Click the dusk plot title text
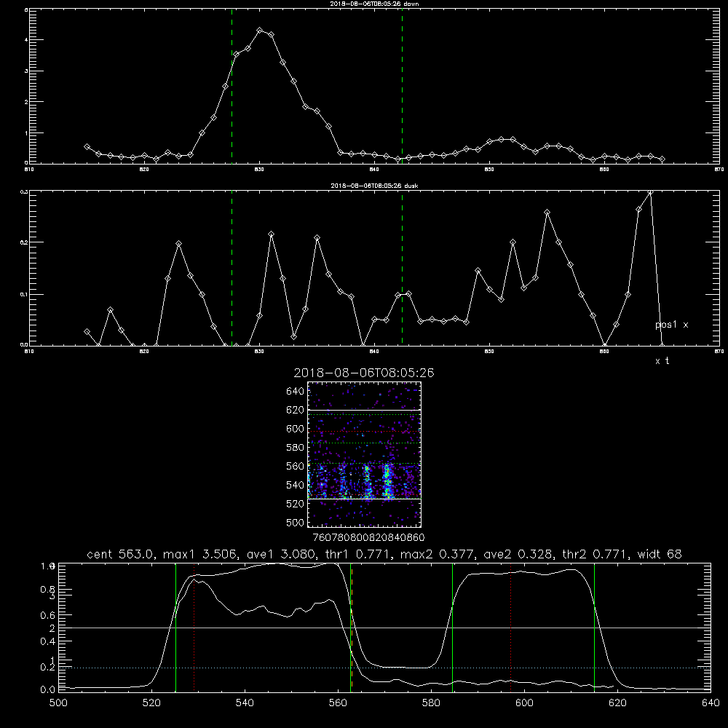This screenshot has width=728, height=728. (374, 186)
